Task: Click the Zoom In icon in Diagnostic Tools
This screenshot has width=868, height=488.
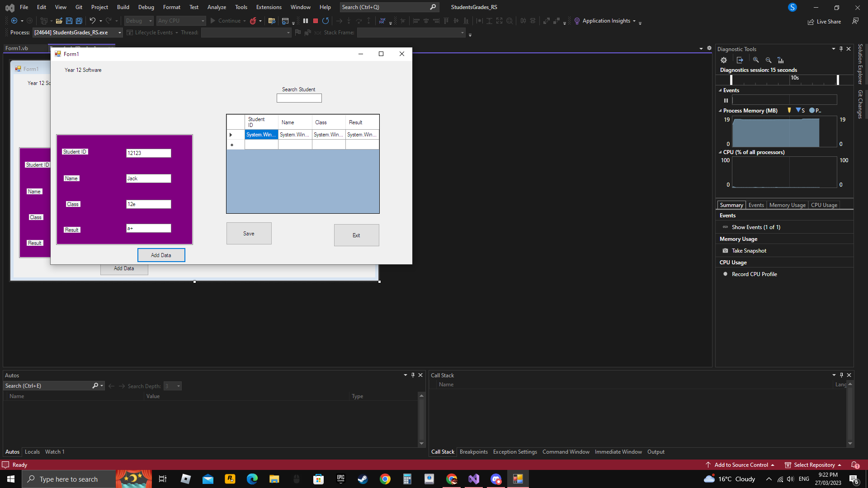Action: tap(756, 60)
